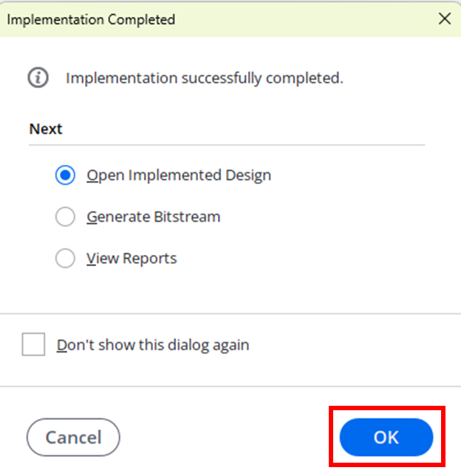Select the Open Implemented Design radio button

coord(65,175)
